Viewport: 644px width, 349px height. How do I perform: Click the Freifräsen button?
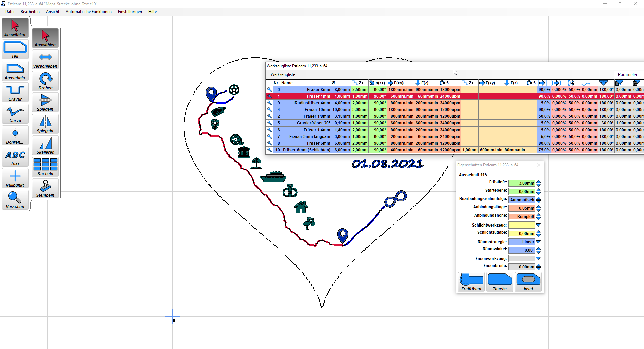(471, 282)
